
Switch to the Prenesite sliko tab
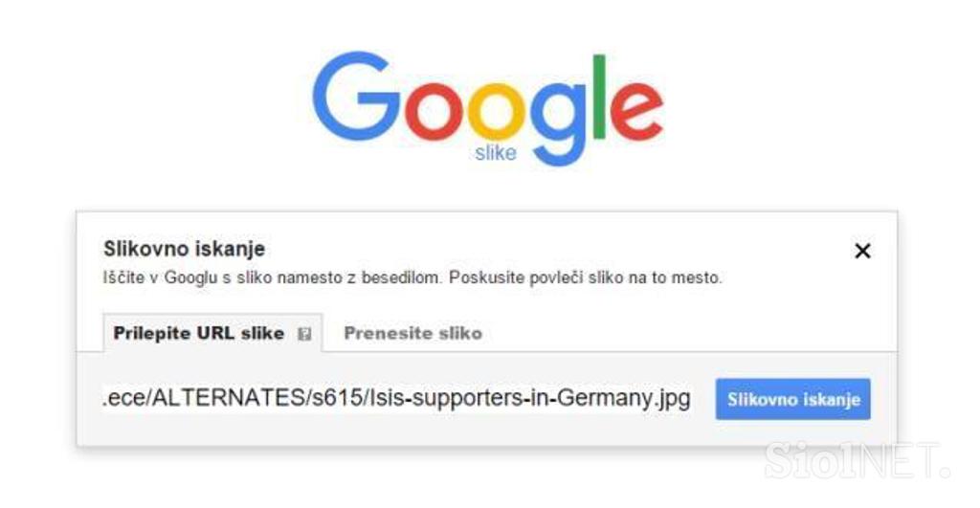413,333
